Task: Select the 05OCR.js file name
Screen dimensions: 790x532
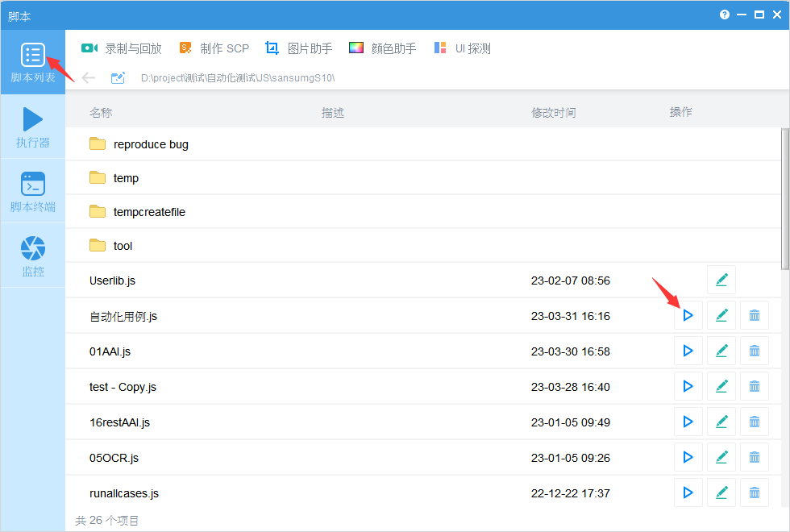Action: click(114, 458)
